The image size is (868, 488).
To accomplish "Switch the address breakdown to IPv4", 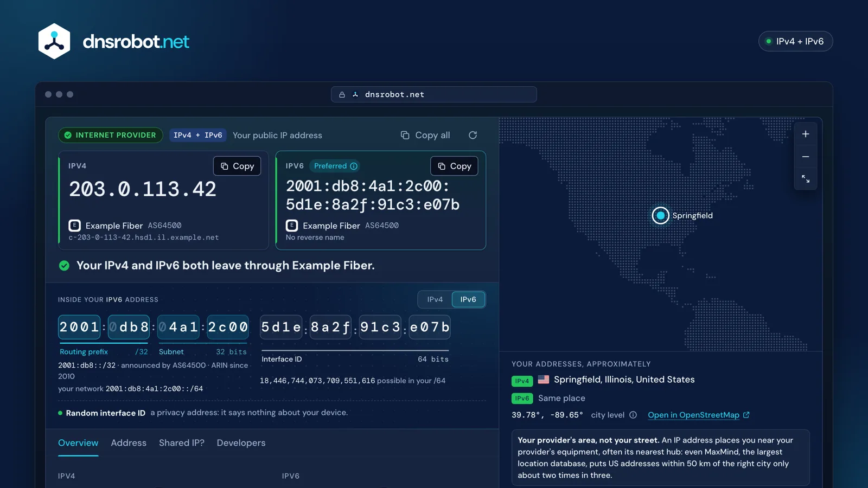I will click(435, 299).
